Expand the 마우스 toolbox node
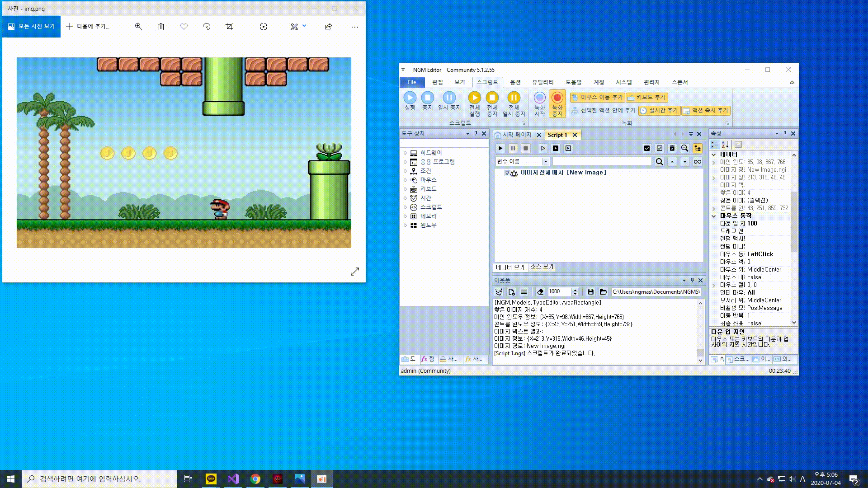The image size is (868, 488). coord(406,180)
